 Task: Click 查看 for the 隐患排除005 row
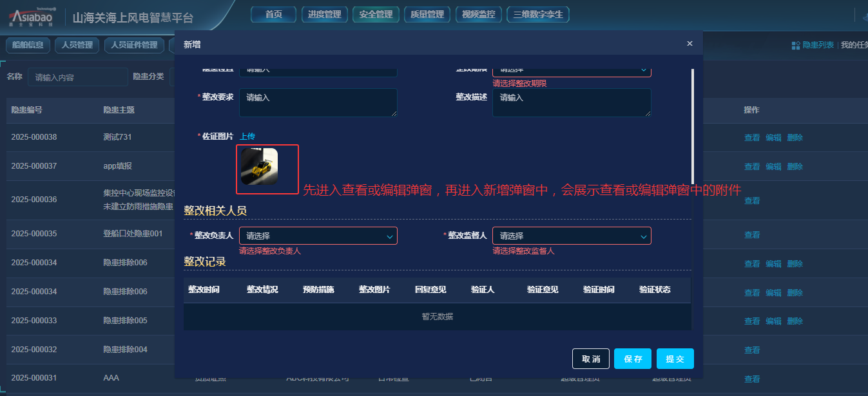[752, 321]
